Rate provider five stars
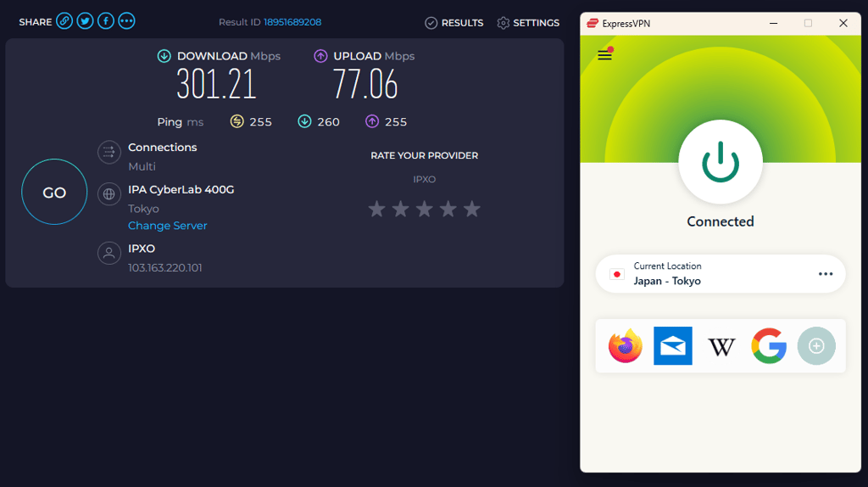Image resolution: width=868 pixels, height=487 pixels. (471, 209)
